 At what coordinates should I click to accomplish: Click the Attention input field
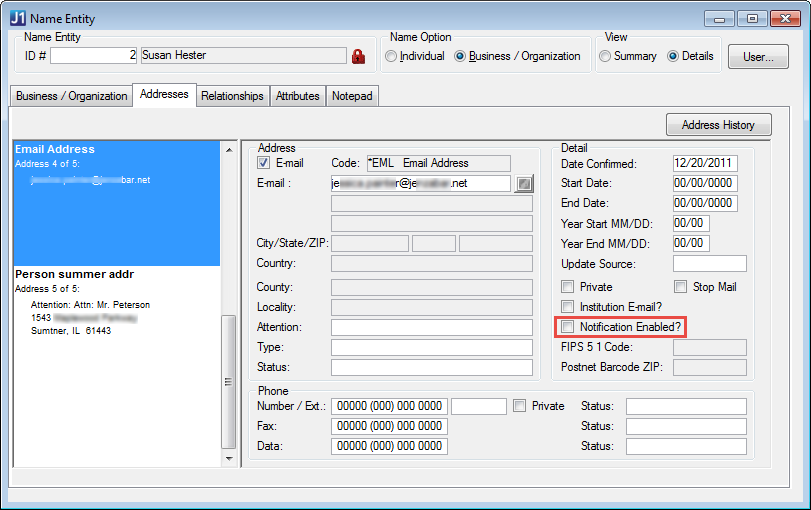(431, 327)
